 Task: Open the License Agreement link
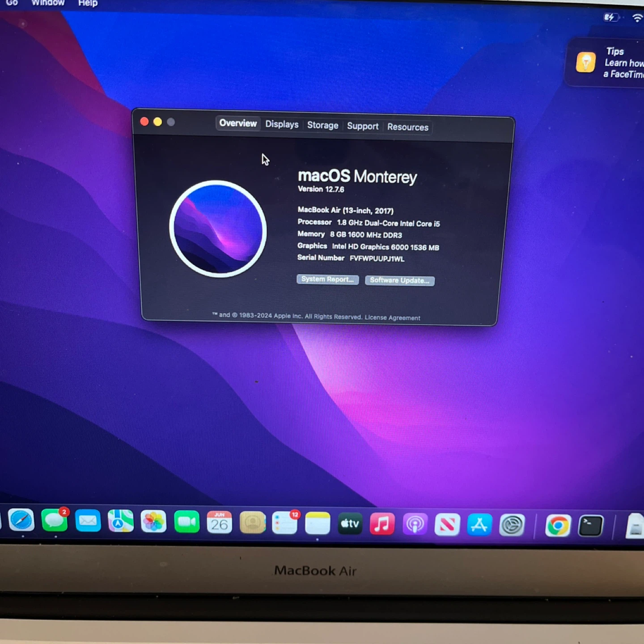pos(392,318)
